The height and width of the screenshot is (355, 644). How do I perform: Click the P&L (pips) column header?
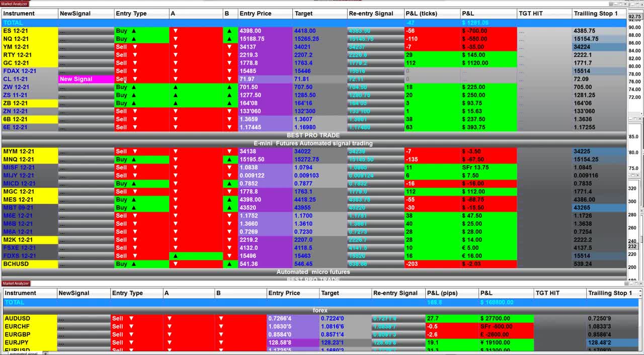[451, 293]
